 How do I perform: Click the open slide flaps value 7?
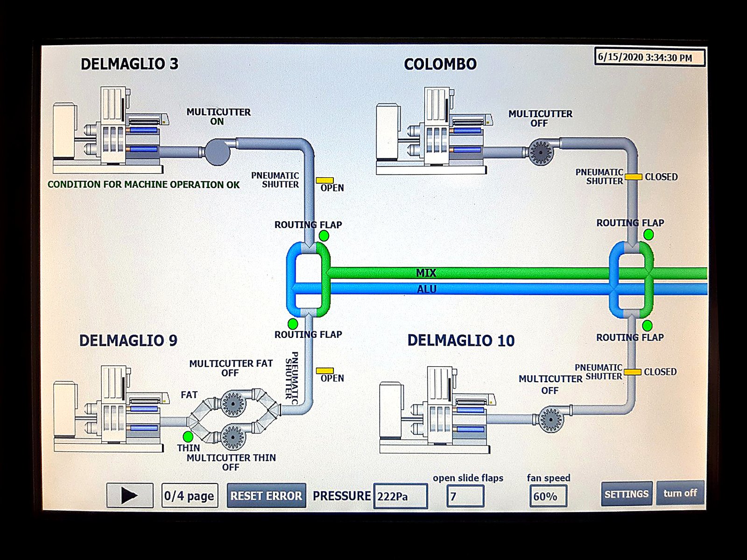tap(465, 496)
